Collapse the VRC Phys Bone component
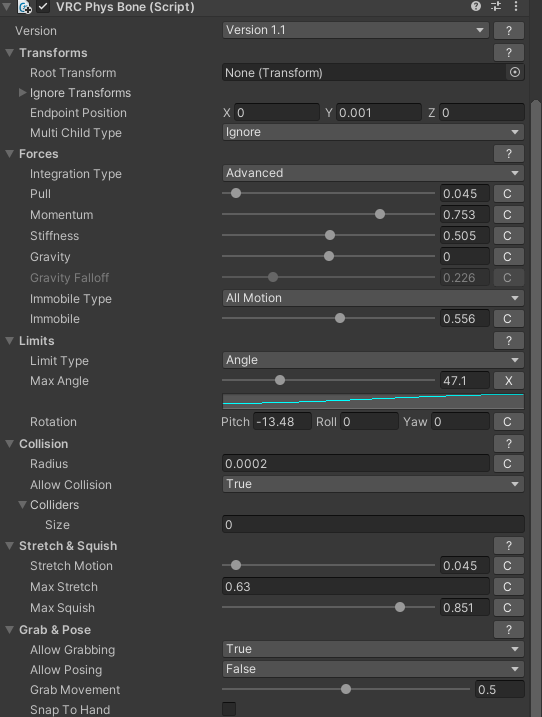Screen dimensions: 542x717 coord(6,7)
